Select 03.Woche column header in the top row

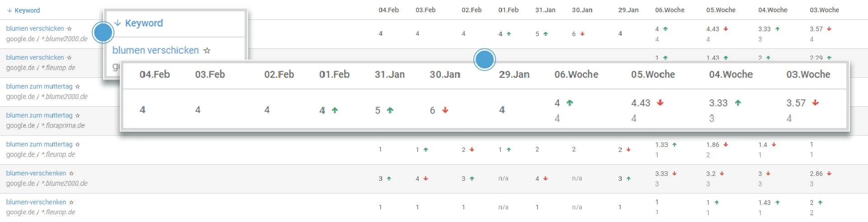[x=824, y=10]
